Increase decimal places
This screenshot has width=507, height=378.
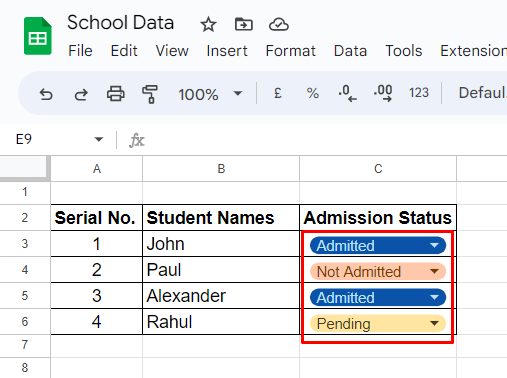click(x=383, y=93)
